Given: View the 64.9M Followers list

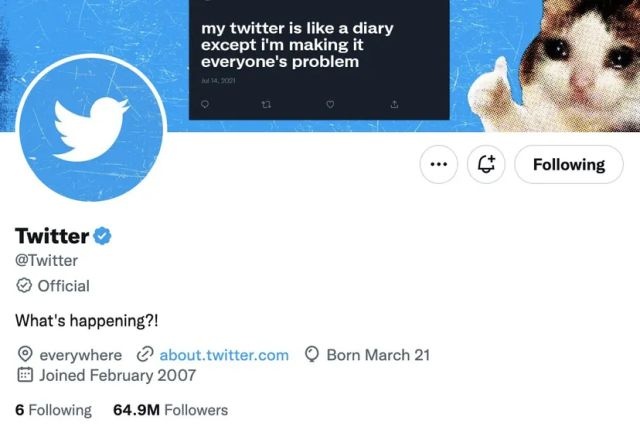Looking at the screenshot, I should tap(170, 410).
